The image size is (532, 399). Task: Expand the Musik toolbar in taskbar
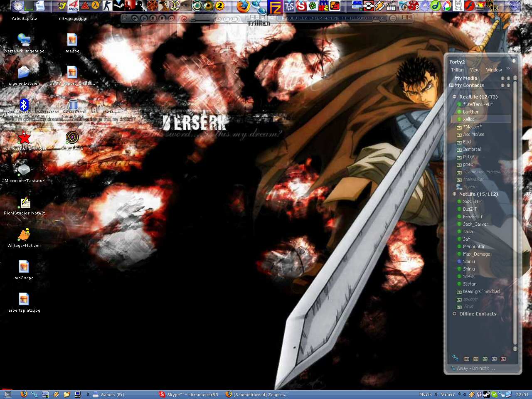(436, 394)
